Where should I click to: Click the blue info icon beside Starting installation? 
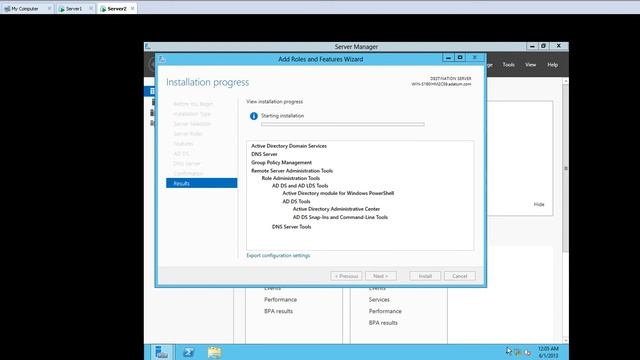tap(253, 116)
